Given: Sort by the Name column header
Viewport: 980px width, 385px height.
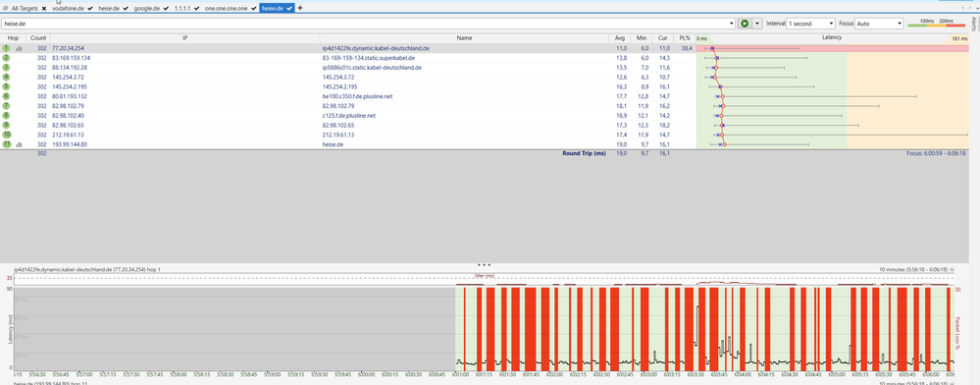Looking at the screenshot, I should click(x=464, y=38).
